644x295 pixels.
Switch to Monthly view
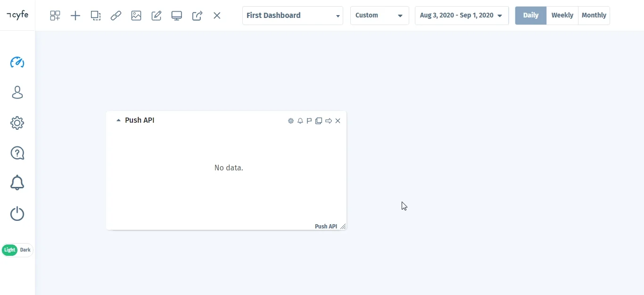594,16
